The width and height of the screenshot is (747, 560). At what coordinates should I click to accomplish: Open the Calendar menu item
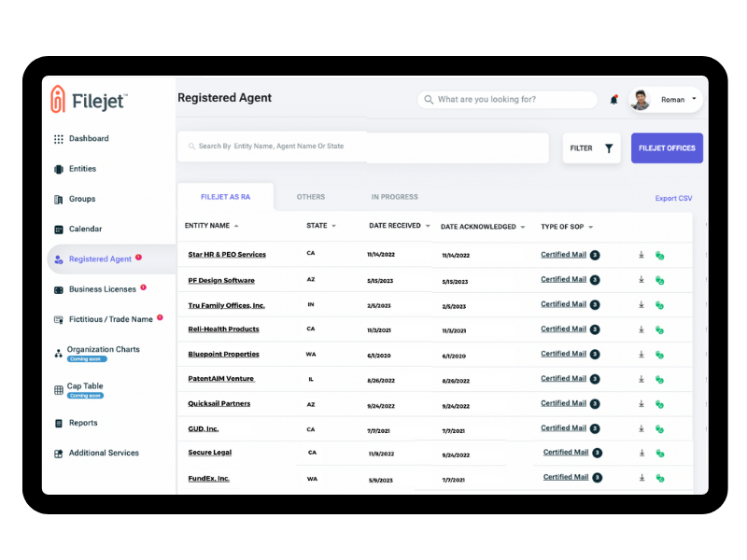coord(85,229)
